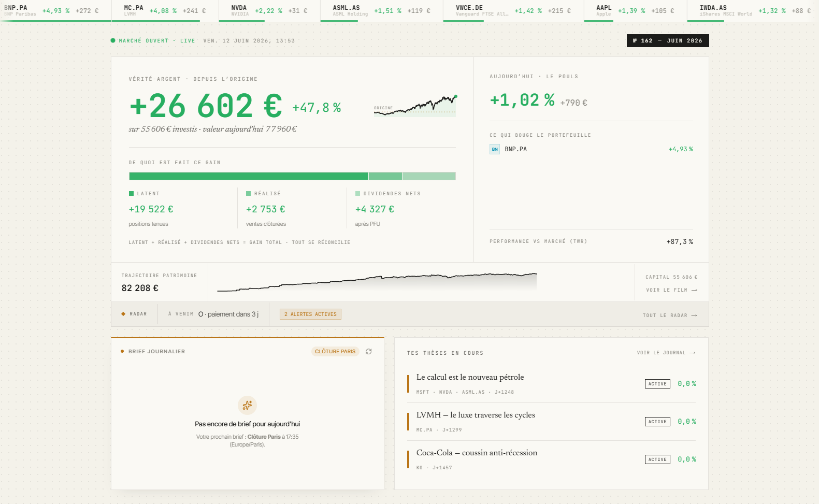Viewport: 819px width, 504px height.
Task: Click the arrow next to Voir le film
Action: [x=694, y=290]
